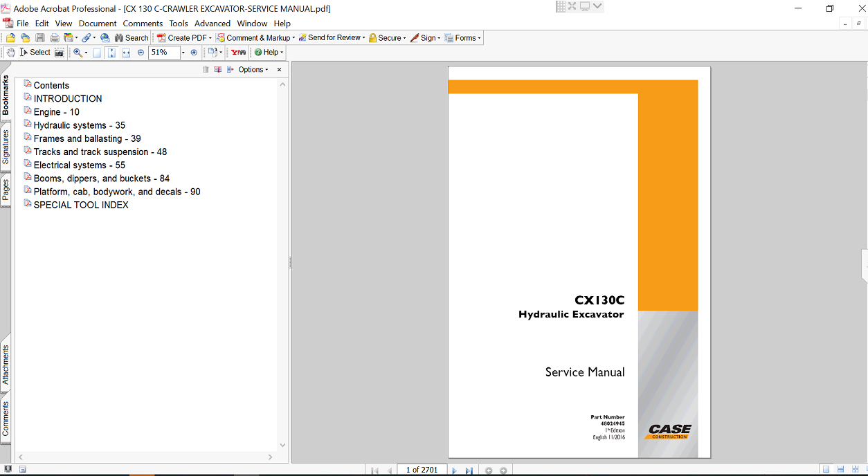Image resolution: width=868 pixels, height=476 pixels.
Task: Expand the bookmarks Options dropdown
Action: [x=253, y=70]
